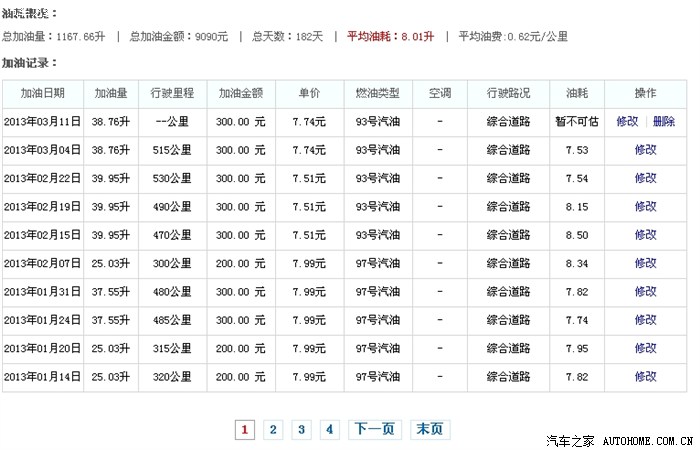The height and width of the screenshot is (450, 700).
Task: Go to page 2 of records
Action: pyautogui.click(x=273, y=429)
